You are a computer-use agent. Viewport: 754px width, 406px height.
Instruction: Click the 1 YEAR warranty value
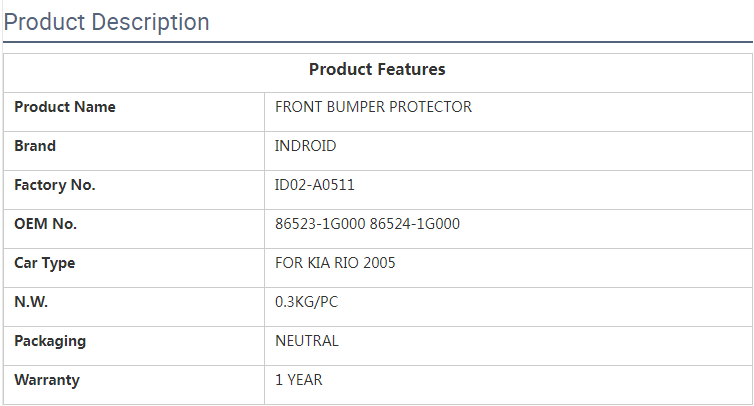299,380
